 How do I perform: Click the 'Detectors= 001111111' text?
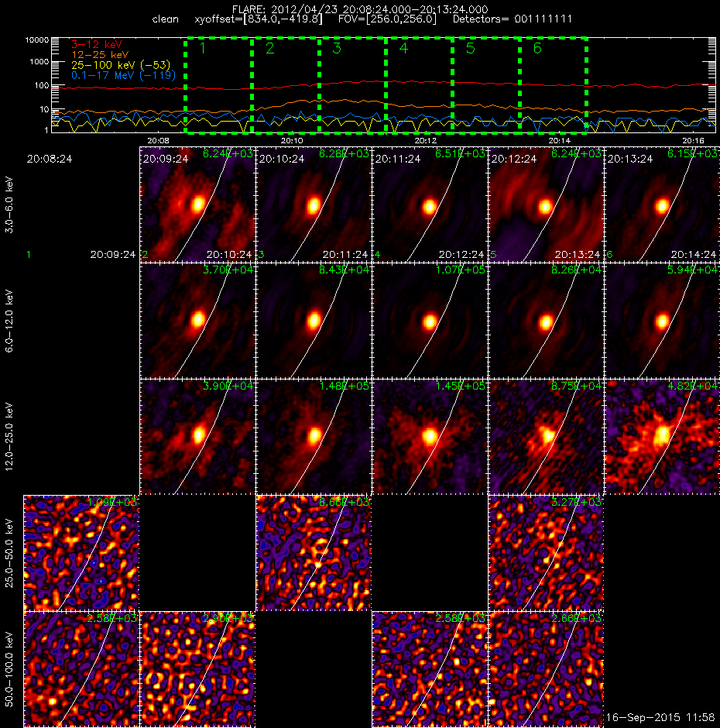[513, 19]
